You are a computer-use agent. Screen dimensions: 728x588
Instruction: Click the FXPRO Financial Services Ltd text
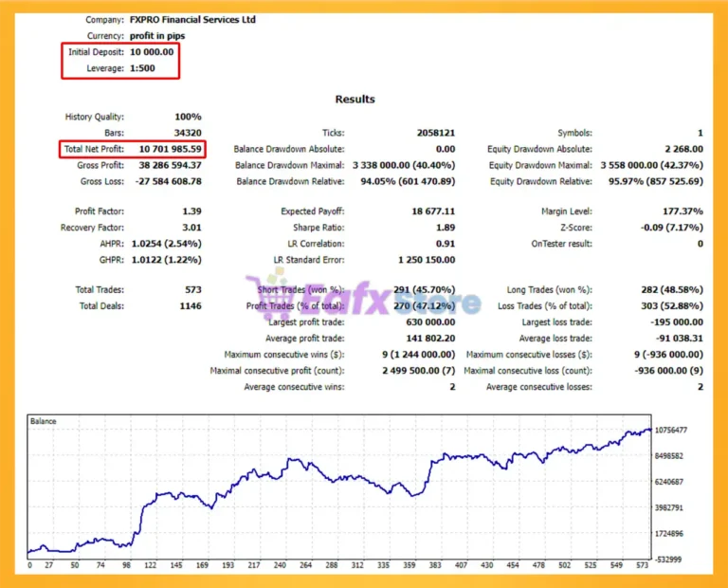[192, 20]
